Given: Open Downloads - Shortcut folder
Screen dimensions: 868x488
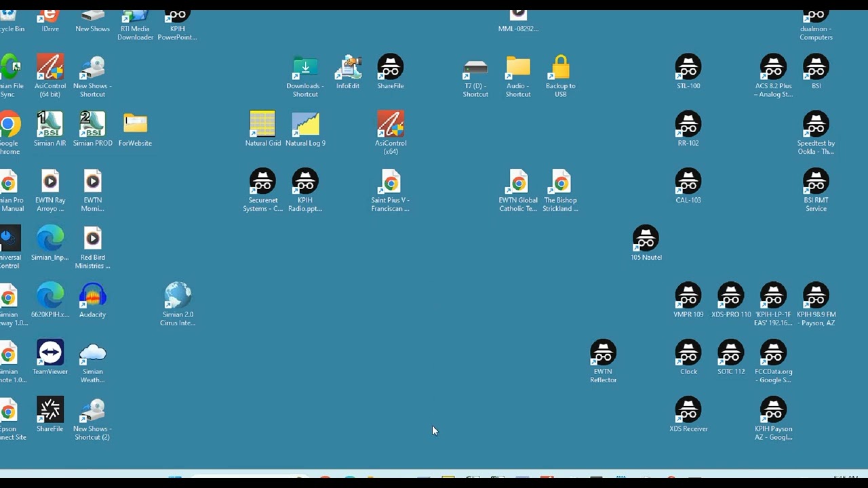Looking at the screenshot, I should [305, 75].
